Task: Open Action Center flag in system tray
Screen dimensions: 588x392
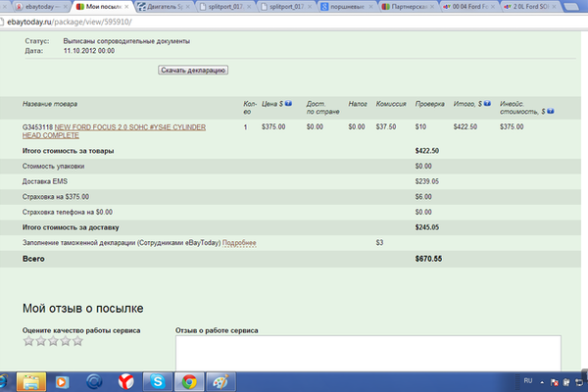Action: coord(554,382)
